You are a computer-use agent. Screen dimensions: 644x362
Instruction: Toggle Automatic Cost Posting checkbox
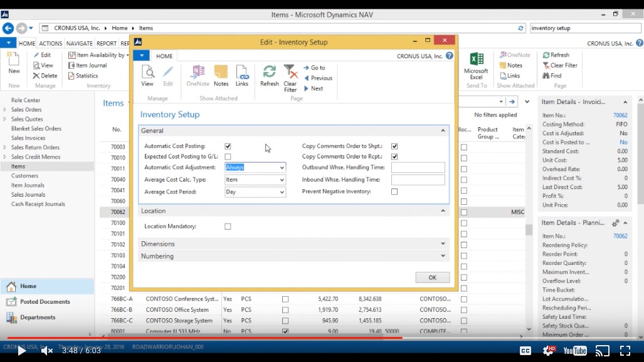coord(228,146)
